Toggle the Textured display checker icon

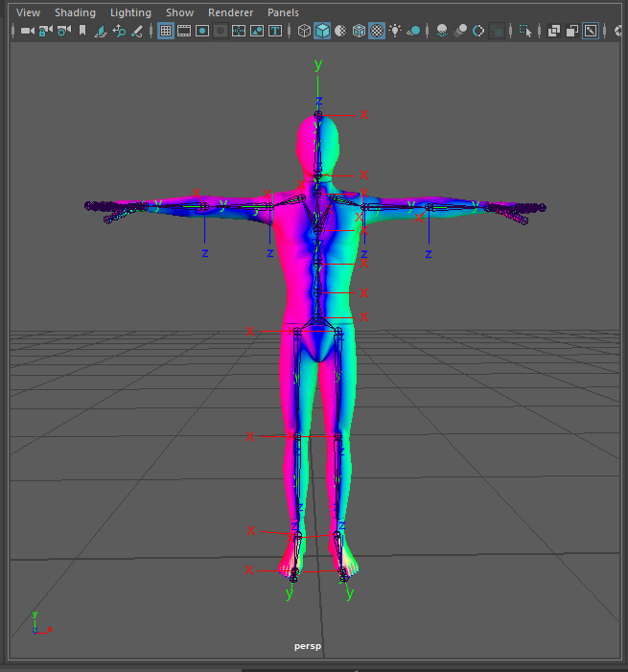coord(377,31)
